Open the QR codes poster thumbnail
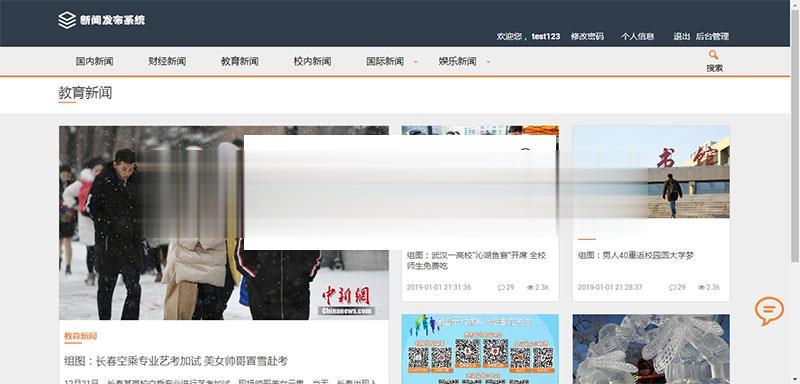Screen dimensions: 800x384 click(x=480, y=349)
